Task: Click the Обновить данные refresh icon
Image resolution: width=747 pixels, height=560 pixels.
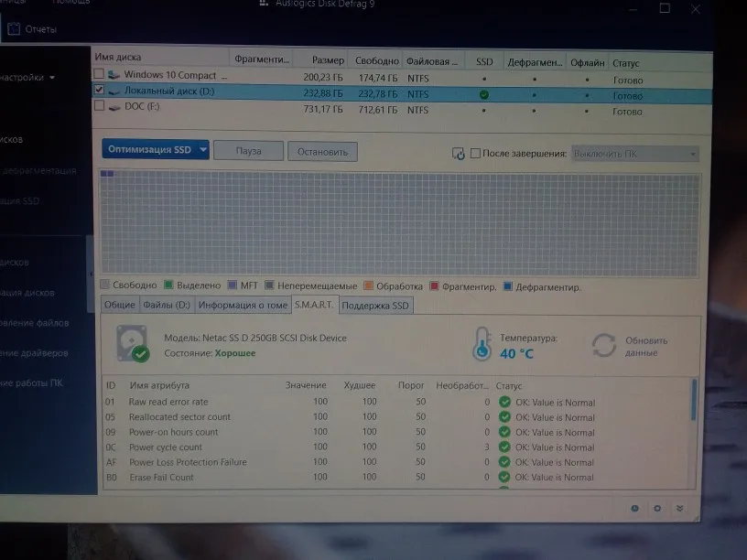Action: pos(604,345)
